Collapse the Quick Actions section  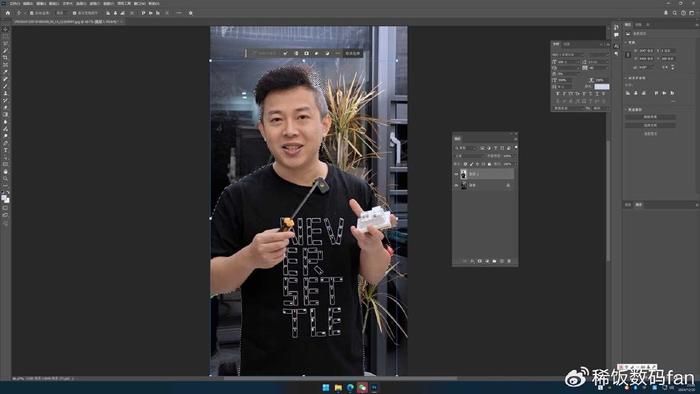click(626, 109)
